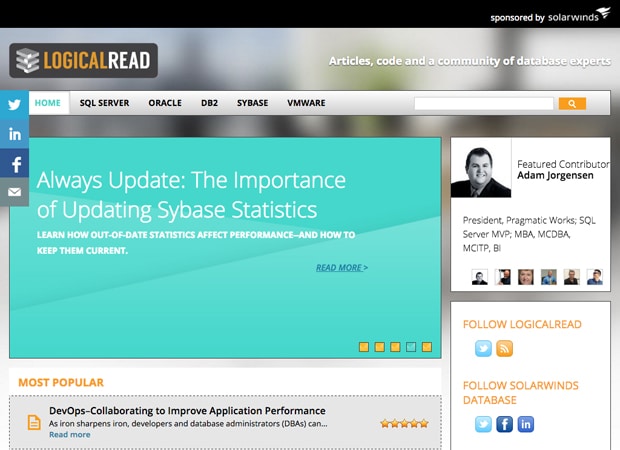Click the MOST POPULAR heading
This screenshot has height=450, width=620.
tap(61, 382)
